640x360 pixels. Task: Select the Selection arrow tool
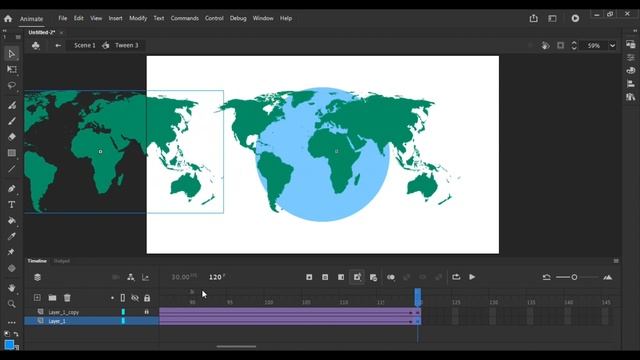(11, 54)
